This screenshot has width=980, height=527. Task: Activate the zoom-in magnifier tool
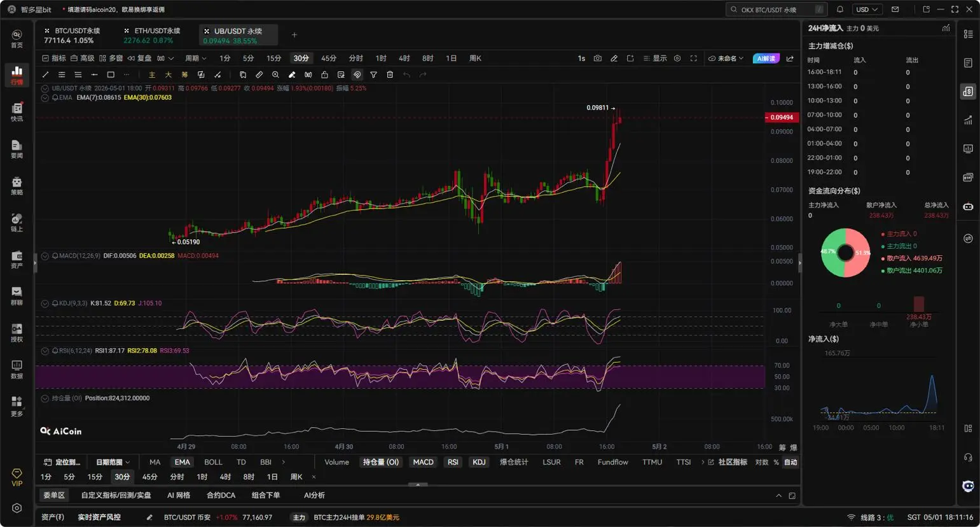(275, 75)
